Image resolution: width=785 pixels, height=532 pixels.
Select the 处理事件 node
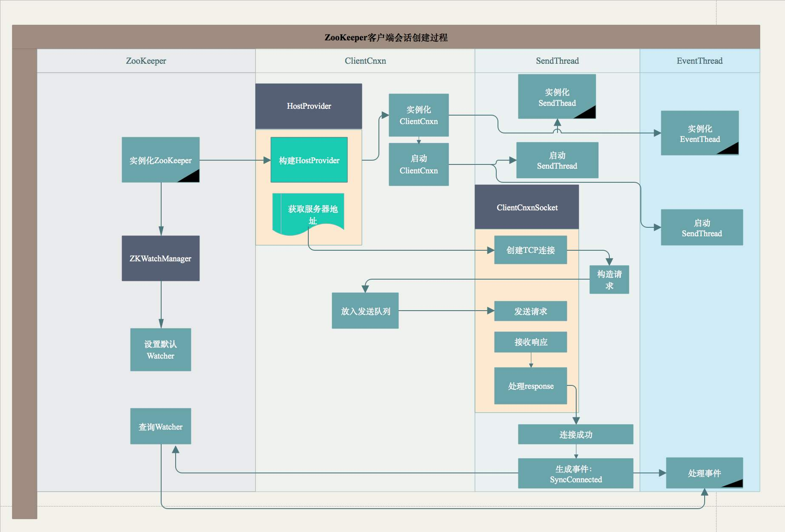[x=705, y=473]
